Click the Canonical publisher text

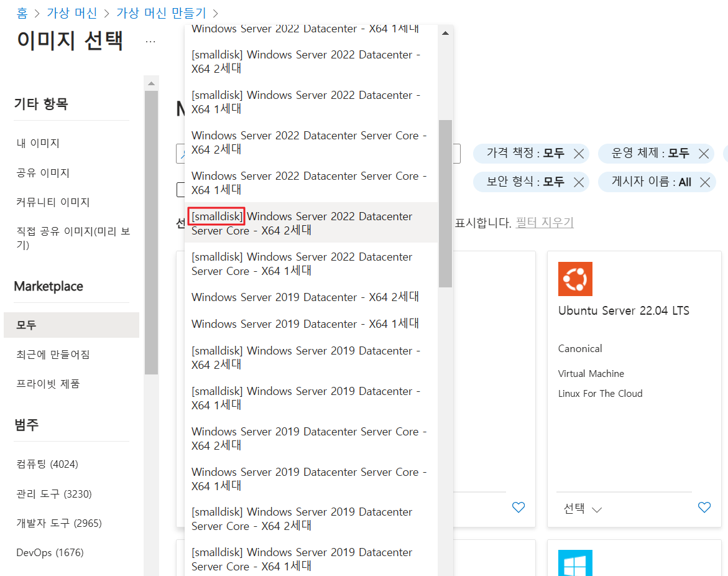580,349
